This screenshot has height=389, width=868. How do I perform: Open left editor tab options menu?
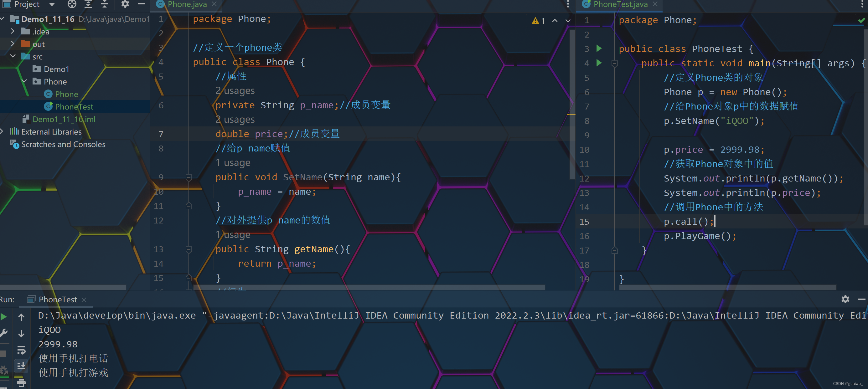coord(568,4)
